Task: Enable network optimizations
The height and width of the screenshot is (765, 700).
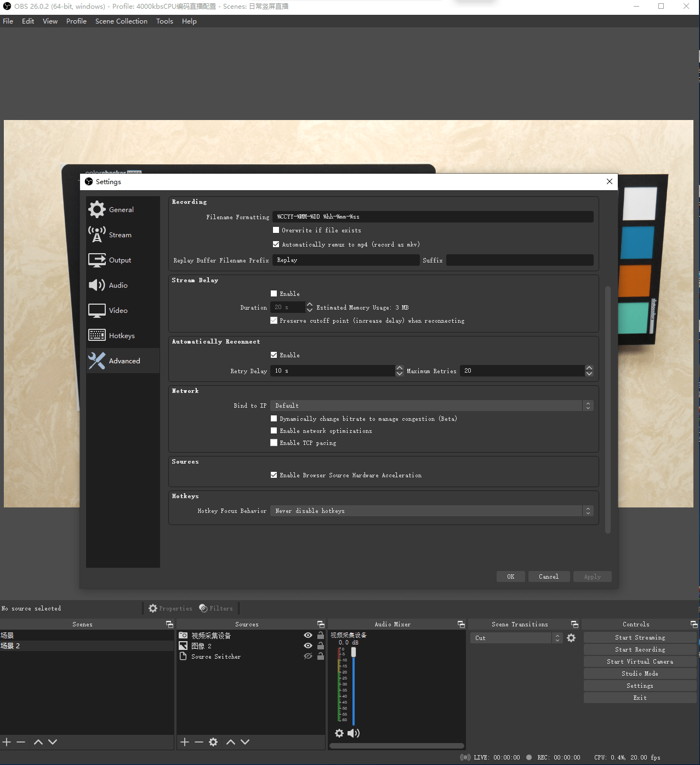Action: tap(274, 430)
